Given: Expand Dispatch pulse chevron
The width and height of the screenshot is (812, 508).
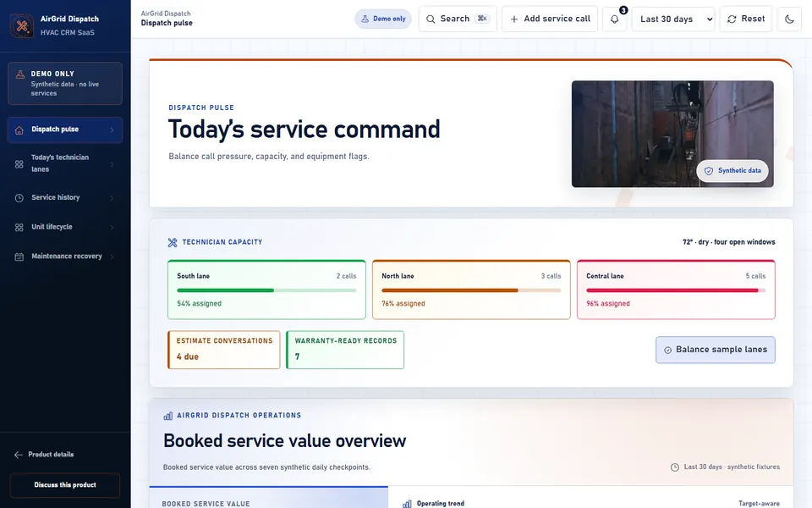Looking at the screenshot, I should pyautogui.click(x=112, y=130).
